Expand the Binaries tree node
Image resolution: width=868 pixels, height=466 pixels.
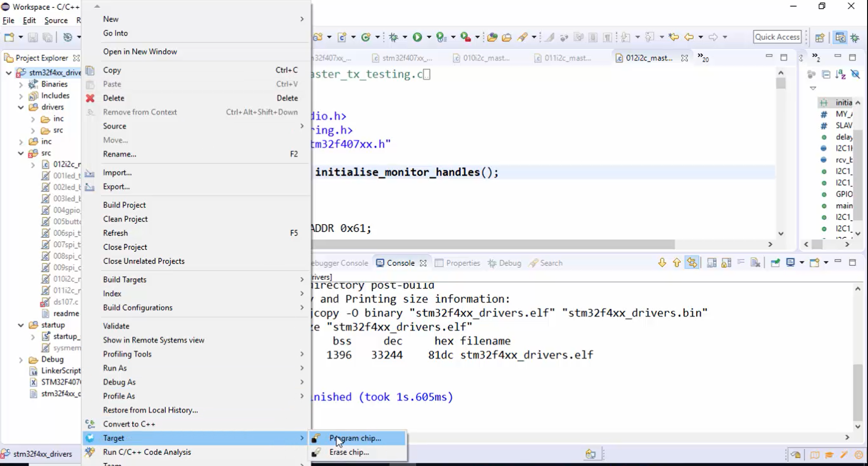21,84
